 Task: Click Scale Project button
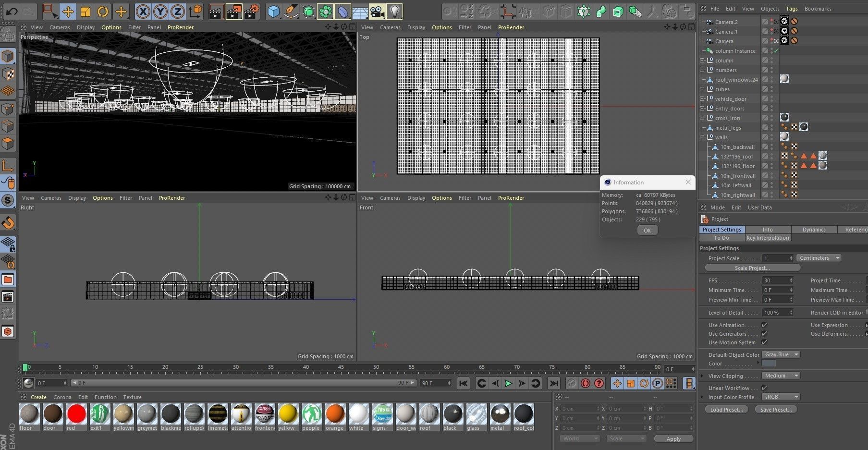pyautogui.click(x=752, y=268)
